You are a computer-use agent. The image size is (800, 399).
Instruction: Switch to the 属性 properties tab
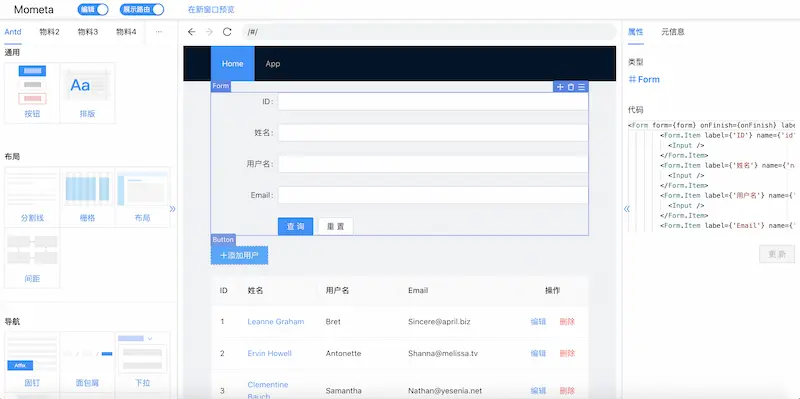635,32
